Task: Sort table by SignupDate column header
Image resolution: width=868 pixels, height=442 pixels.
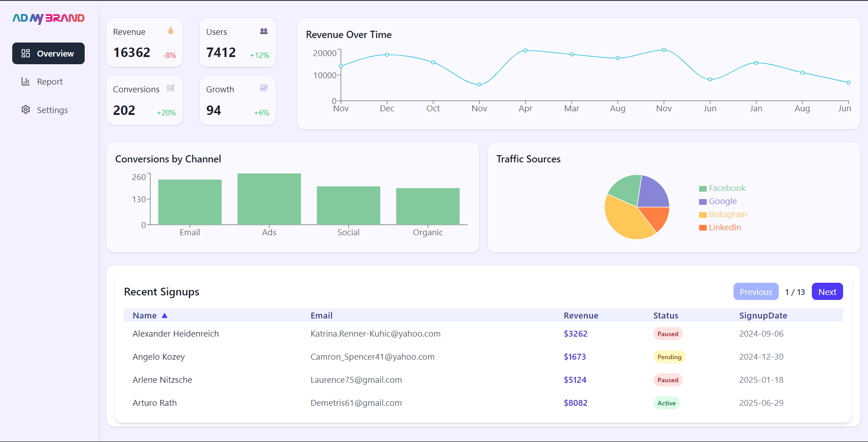Action: pyautogui.click(x=763, y=316)
